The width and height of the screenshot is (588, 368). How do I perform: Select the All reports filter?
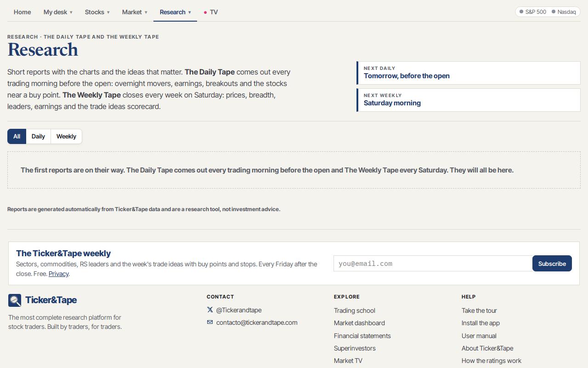[17, 136]
